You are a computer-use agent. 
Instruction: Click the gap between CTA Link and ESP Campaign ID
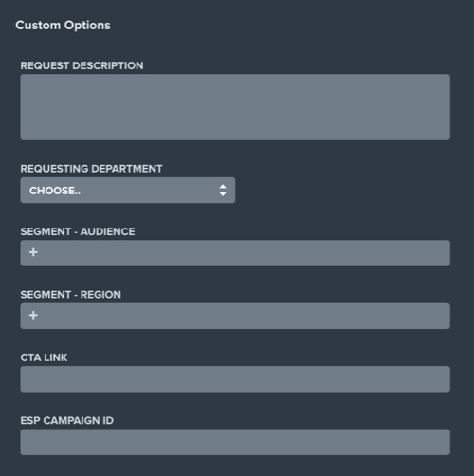[235, 404]
